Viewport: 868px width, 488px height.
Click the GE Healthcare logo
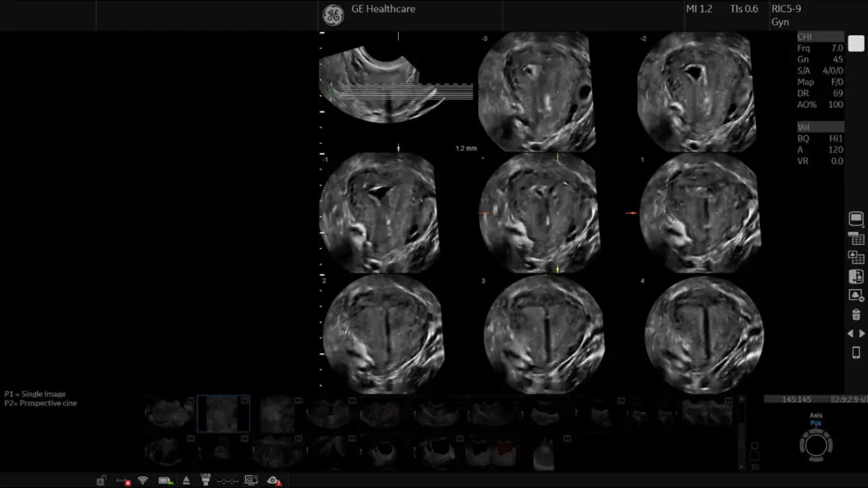332,16
